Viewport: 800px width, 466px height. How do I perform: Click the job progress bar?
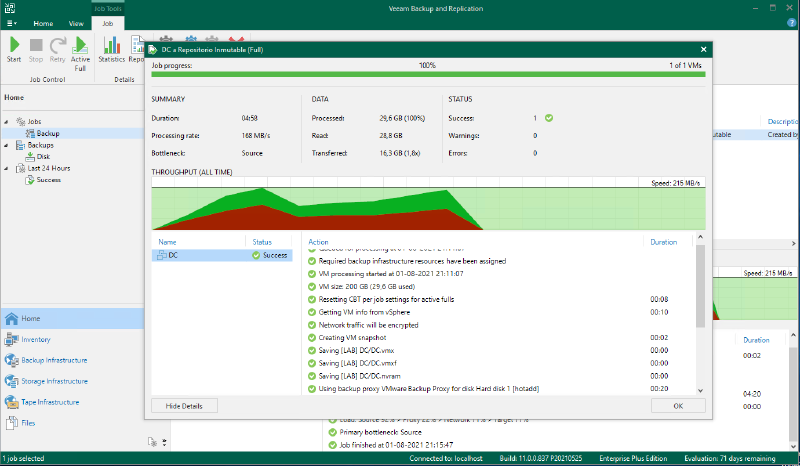428,75
